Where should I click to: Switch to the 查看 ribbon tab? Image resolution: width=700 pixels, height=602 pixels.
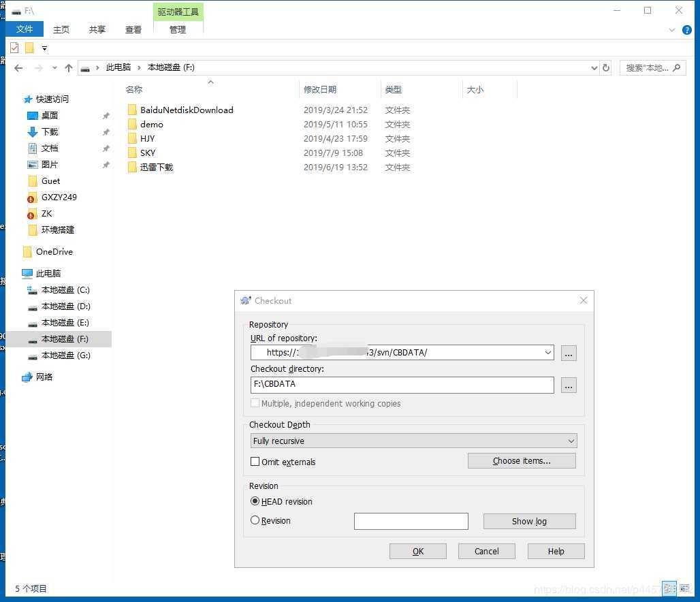click(x=133, y=29)
